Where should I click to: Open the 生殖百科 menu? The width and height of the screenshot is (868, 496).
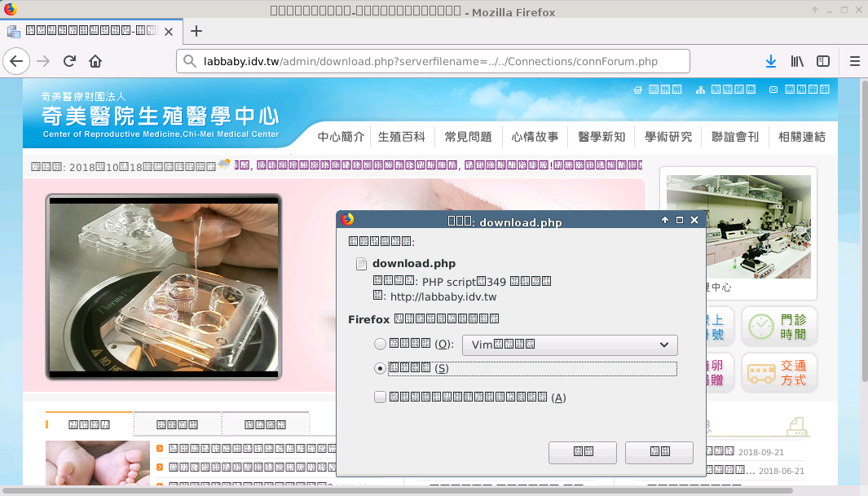point(401,137)
